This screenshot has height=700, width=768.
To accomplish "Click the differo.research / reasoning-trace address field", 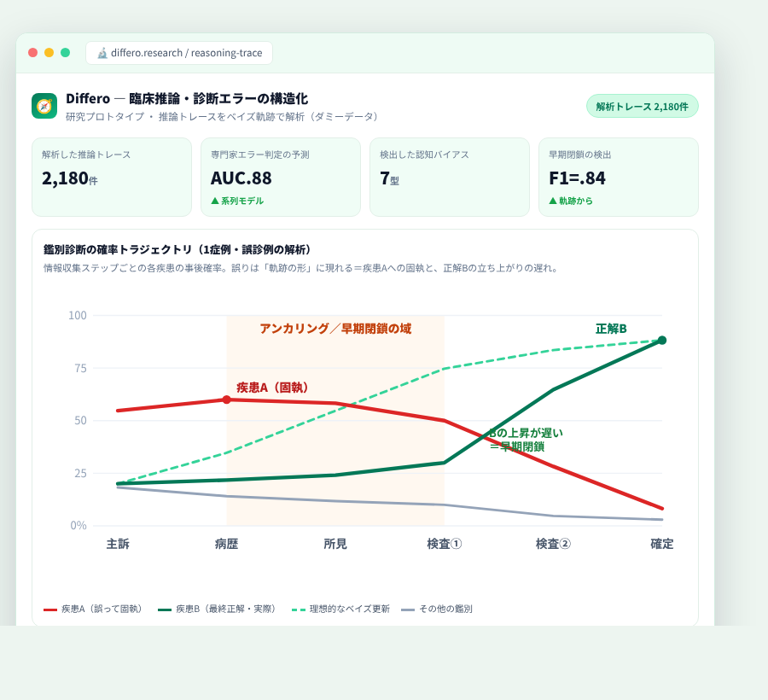I will [179, 53].
